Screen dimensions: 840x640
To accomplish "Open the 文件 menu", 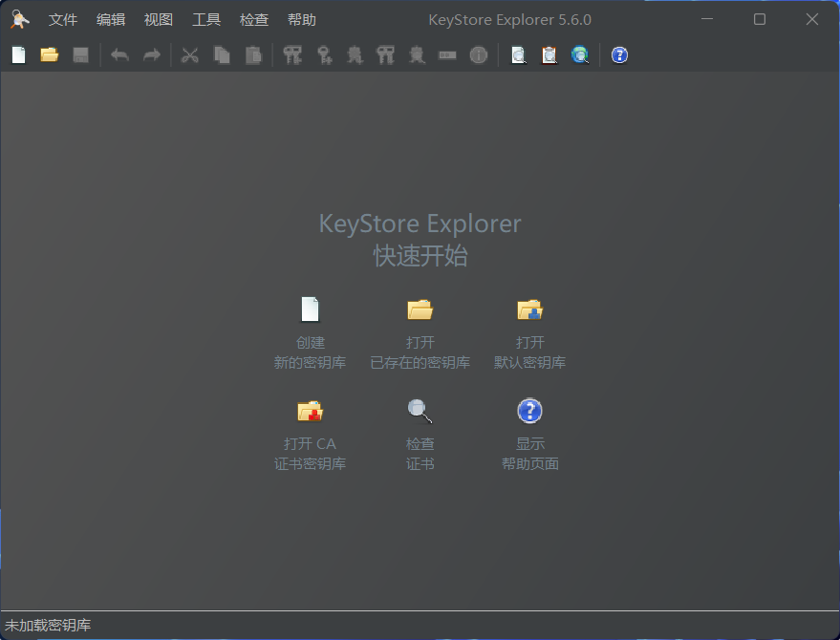I will point(63,20).
